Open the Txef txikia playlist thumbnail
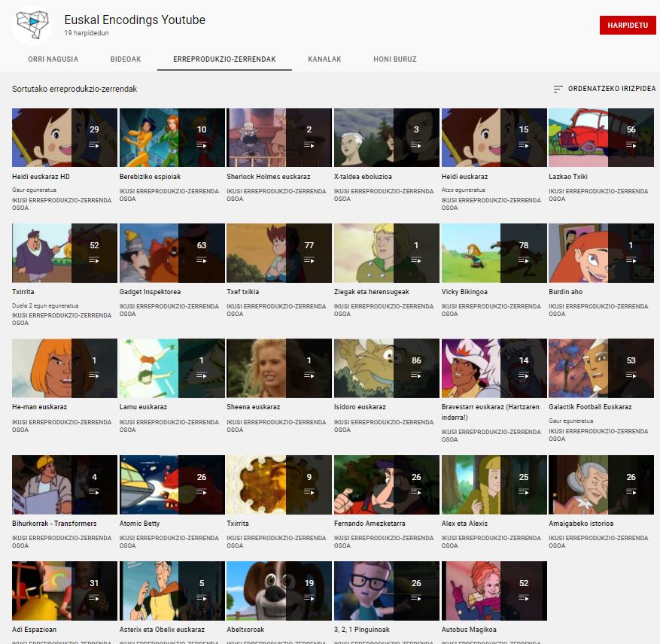This screenshot has height=644, width=660. pyautogui.click(x=279, y=253)
